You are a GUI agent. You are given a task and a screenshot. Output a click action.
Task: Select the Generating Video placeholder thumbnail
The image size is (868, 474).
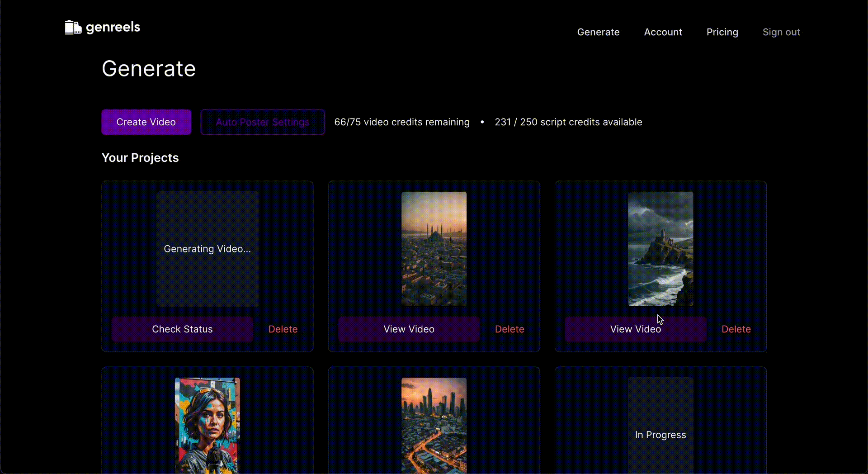click(x=208, y=249)
